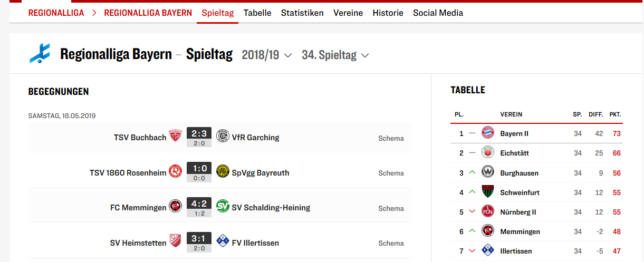Click the Regionalliga Bayern league logo

click(40, 54)
